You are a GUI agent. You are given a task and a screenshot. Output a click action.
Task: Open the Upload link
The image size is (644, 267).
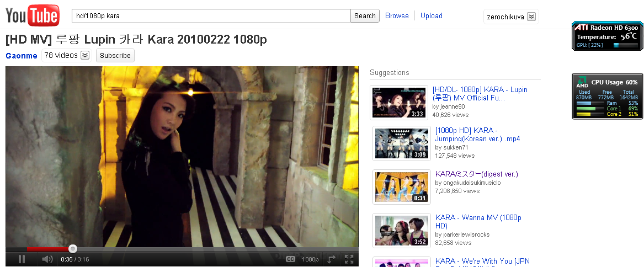pos(431,15)
